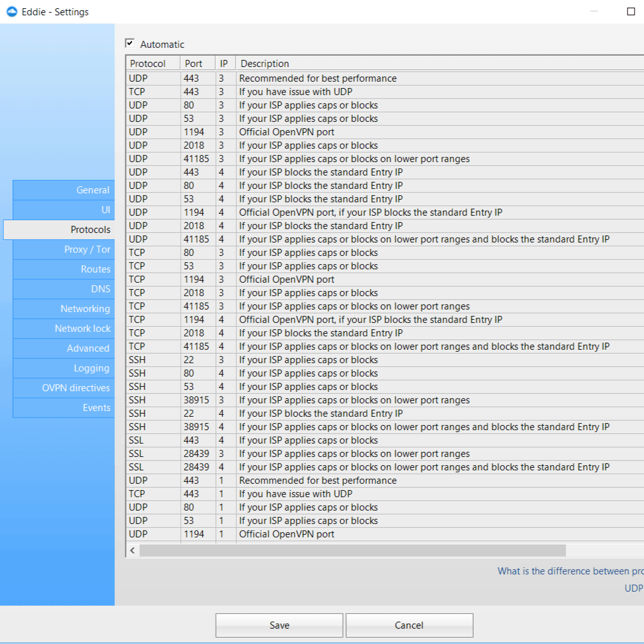Open the Events tab
Image resolution: width=644 pixels, height=644 pixels.
64,407
